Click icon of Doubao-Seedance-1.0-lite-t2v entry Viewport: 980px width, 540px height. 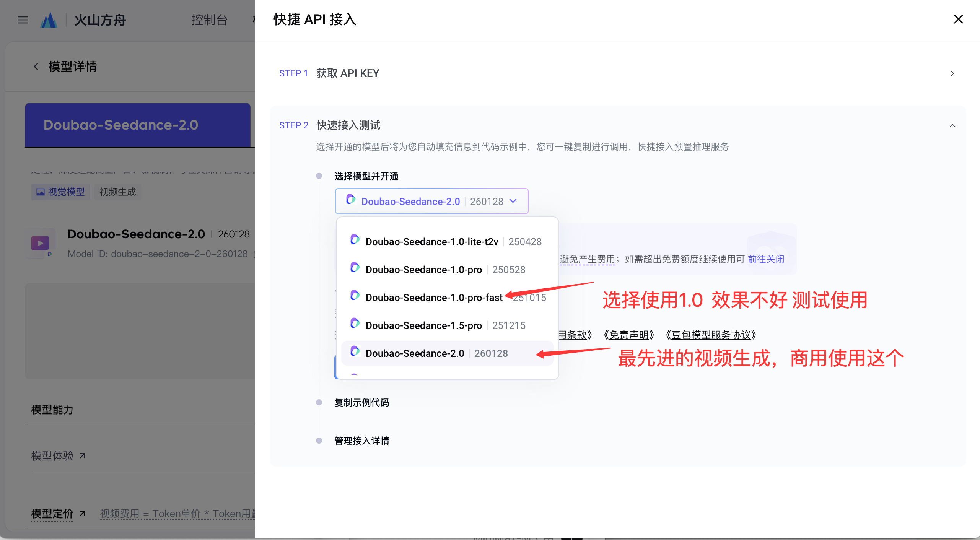click(x=355, y=240)
